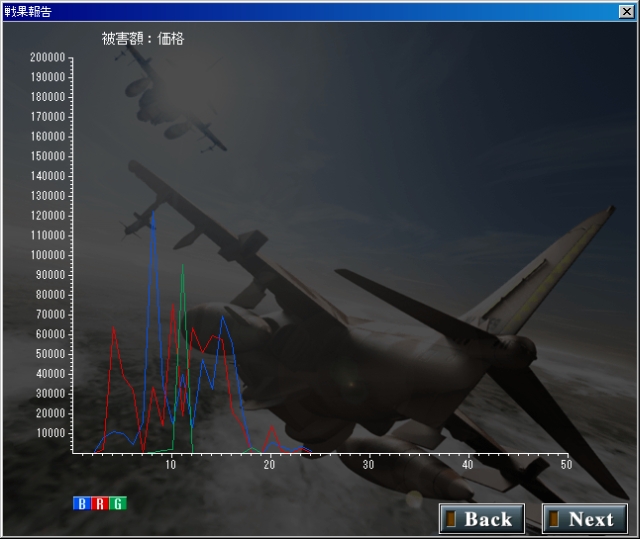Click the 50000 y-axis label
This screenshot has width=640, height=539.
click(x=50, y=354)
